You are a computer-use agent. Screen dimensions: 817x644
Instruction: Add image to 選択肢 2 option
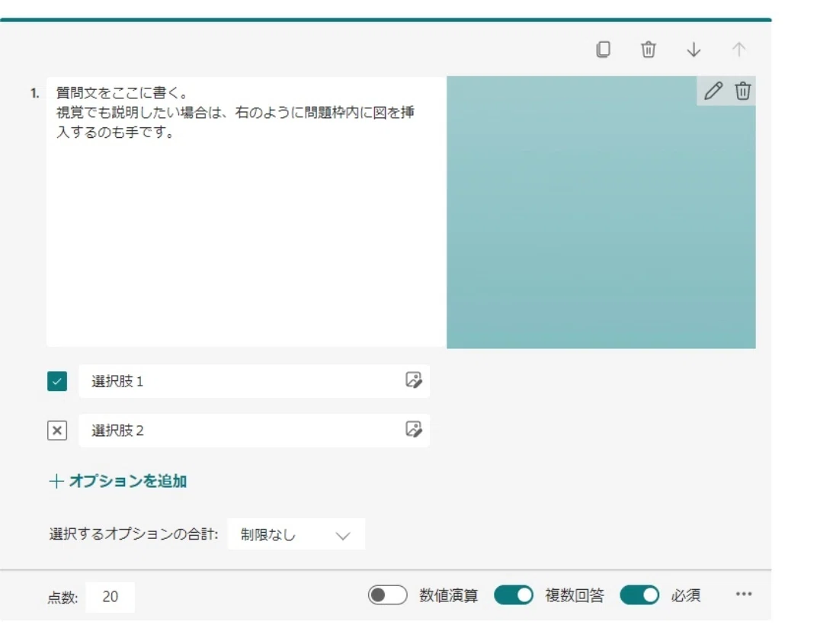pyautogui.click(x=414, y=429)
